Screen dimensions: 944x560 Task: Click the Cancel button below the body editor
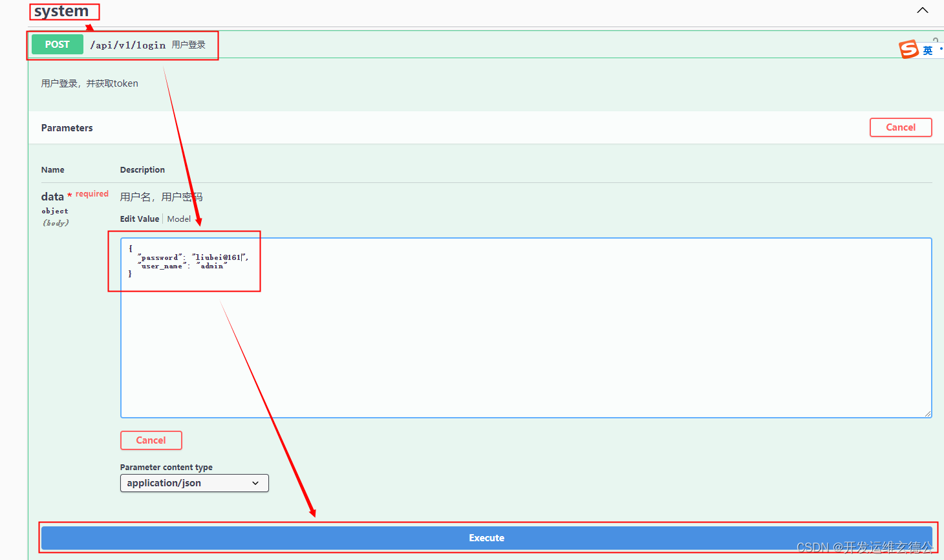151,440
